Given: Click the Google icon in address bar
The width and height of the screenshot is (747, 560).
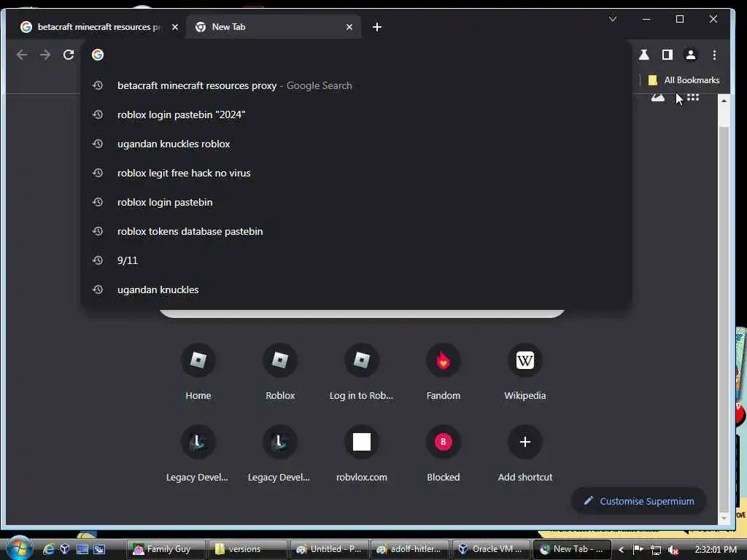Looking at the screenshot, I should [x=98, y=55].
